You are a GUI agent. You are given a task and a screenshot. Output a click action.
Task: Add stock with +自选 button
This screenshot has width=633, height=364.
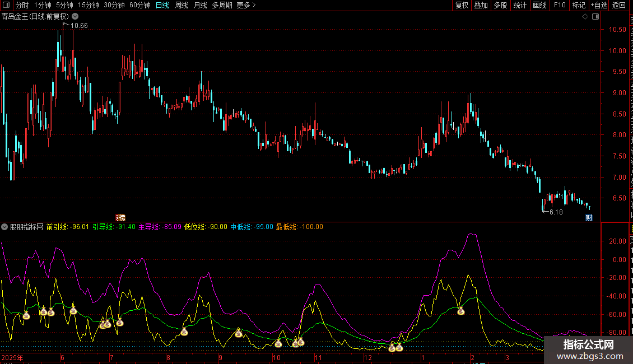tap(599, 6)
